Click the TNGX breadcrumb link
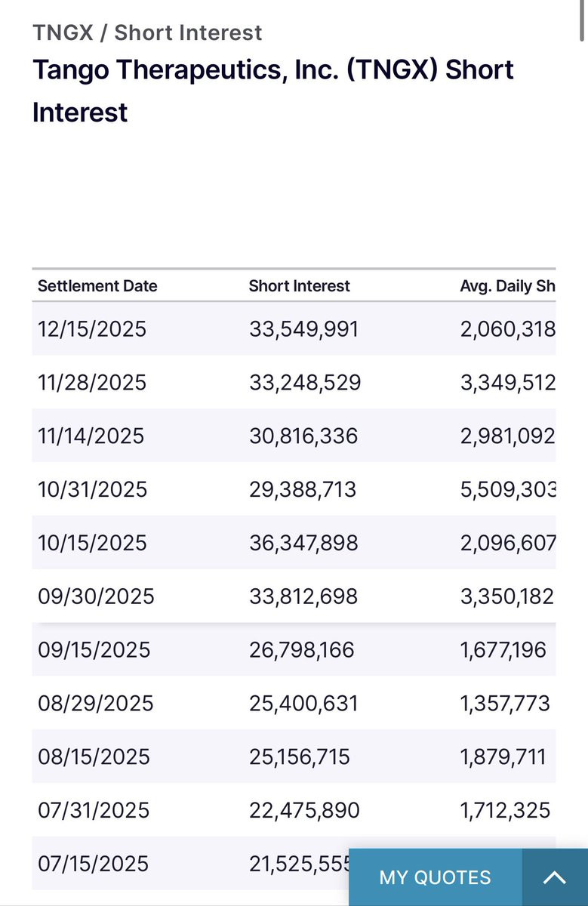 pos(63,32)
